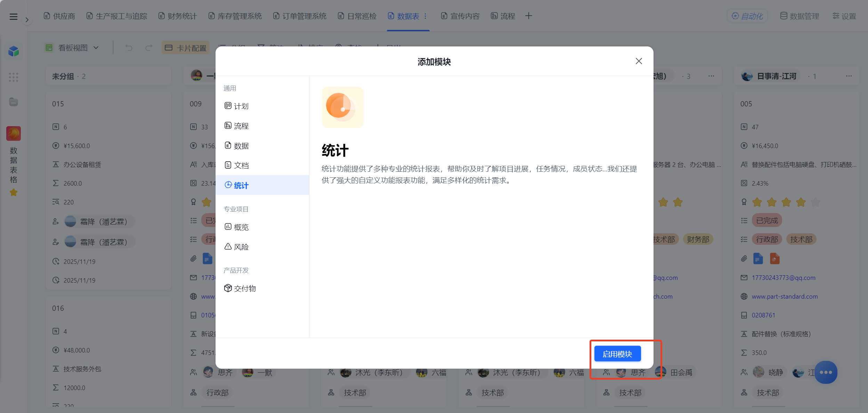Click 霜降（潘艺霖） creator avatar on card 015
Screen dimensions: 868x413
70,221
